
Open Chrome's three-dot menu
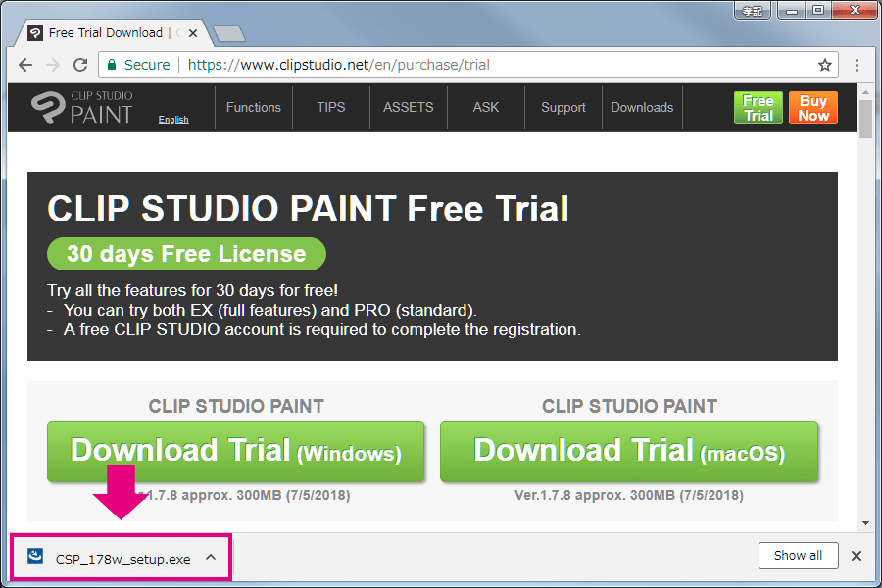[857, 65]
